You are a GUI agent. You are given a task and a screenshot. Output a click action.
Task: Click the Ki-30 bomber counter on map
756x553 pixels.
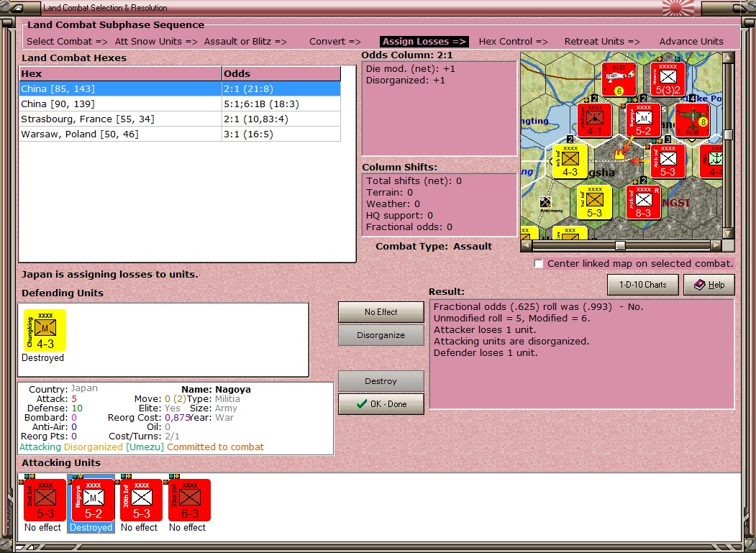click(692, 120)
